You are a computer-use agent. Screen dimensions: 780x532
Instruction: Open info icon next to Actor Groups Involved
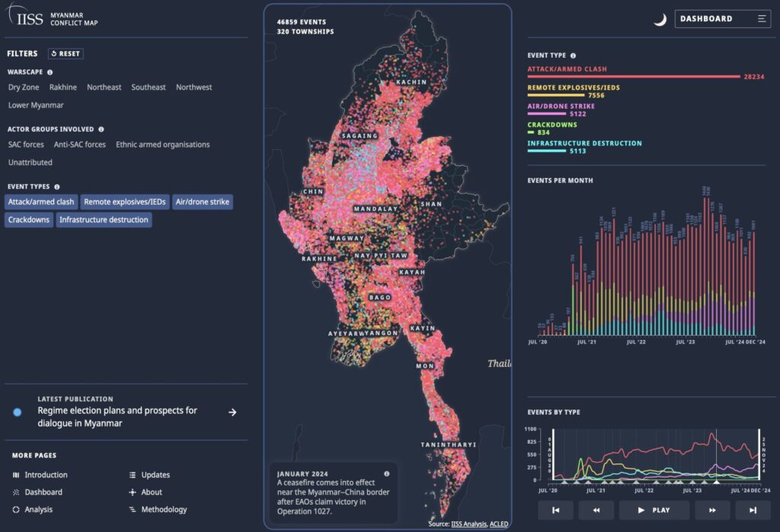pos(101,129)
